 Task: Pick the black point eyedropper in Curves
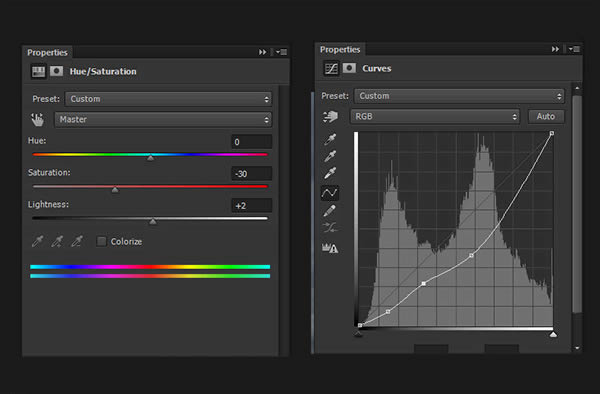[x=330, y=139]
